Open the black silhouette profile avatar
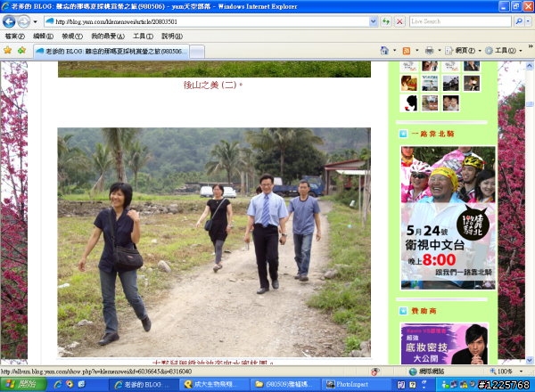 pos(408,103)
